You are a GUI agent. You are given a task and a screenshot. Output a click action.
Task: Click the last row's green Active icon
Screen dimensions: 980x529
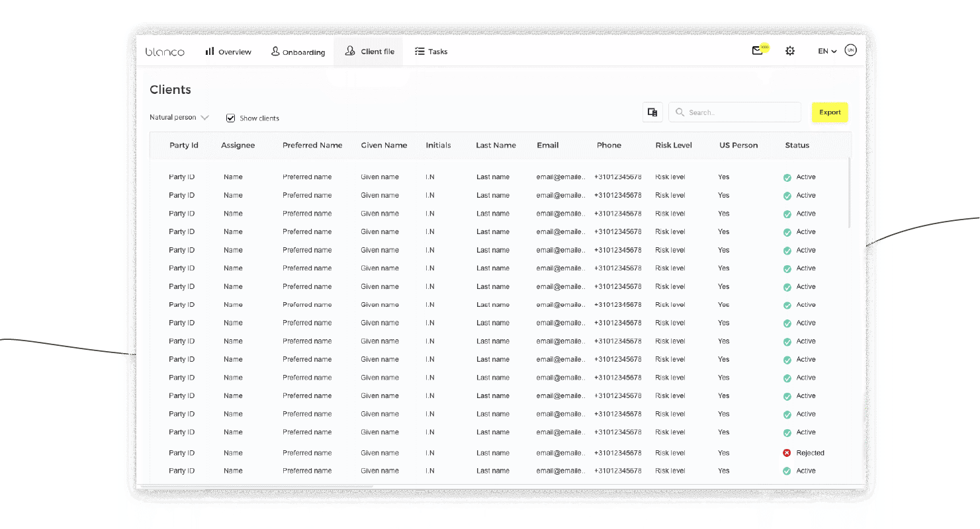tap(787, 471)
